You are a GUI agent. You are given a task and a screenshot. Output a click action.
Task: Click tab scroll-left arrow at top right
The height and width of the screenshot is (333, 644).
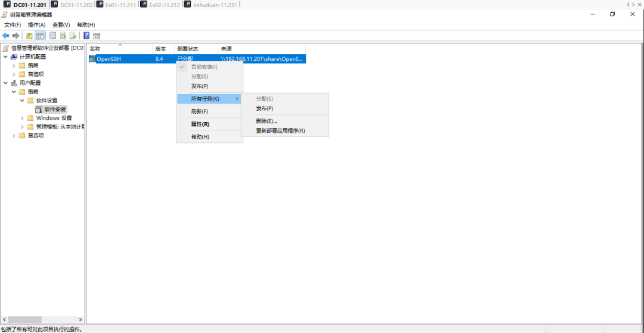628,4
